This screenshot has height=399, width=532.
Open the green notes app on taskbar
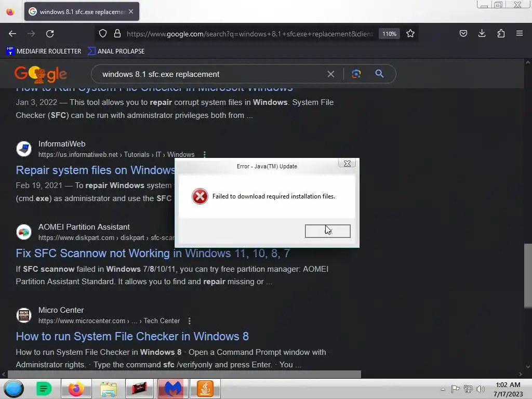44,389
